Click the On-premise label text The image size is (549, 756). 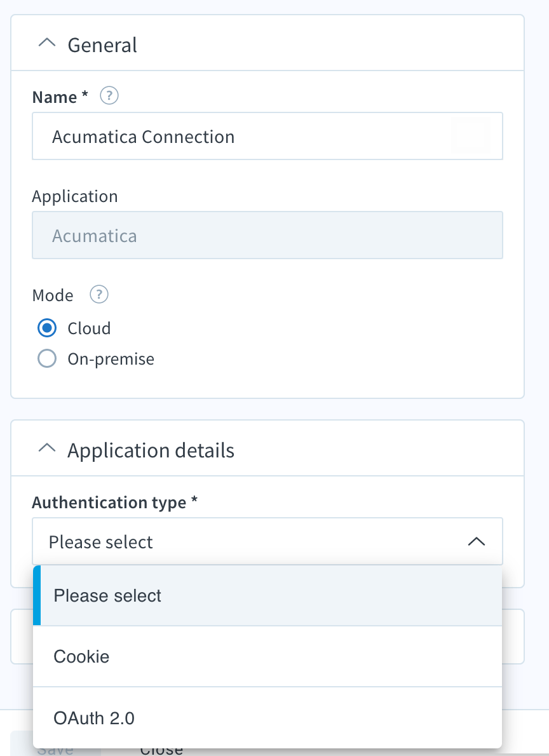(x=111, y=359)
